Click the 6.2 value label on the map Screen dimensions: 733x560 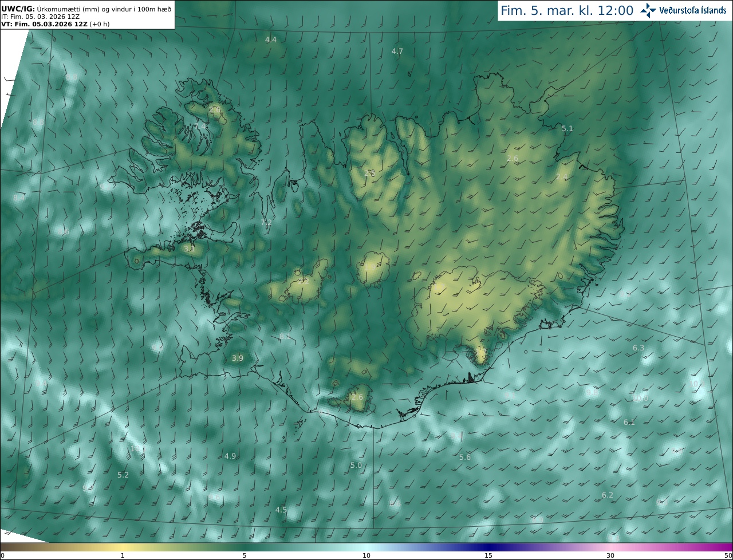point(608,495)
